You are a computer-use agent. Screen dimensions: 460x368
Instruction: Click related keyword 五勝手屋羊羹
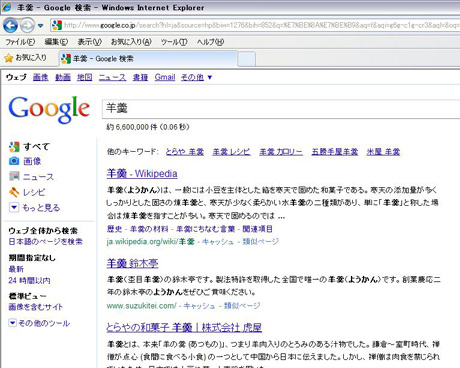(x=335, y=152)
